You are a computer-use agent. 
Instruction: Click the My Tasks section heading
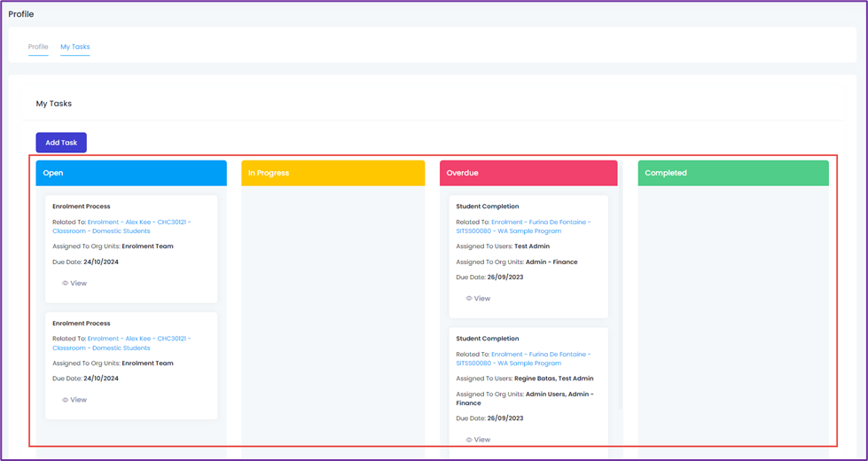click(x=54, y=104)
